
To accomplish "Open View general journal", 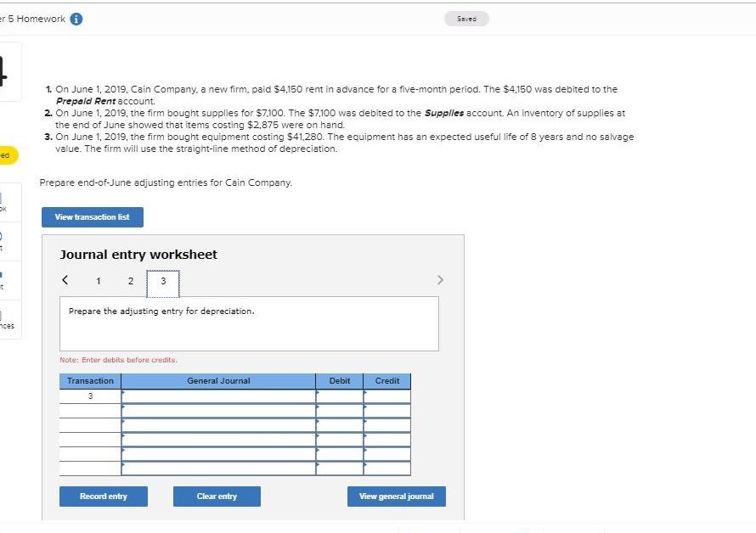I will click(397, 497).
